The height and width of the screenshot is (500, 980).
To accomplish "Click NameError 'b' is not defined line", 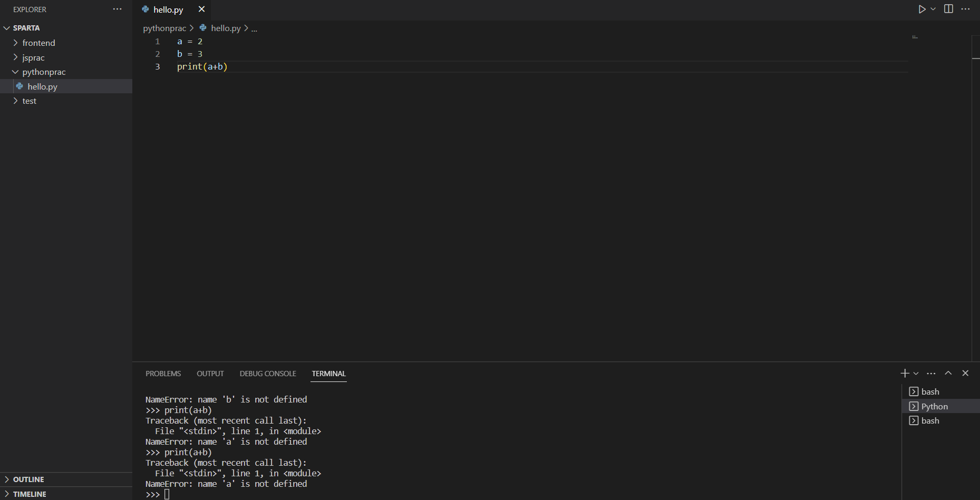I will (226, 399).
